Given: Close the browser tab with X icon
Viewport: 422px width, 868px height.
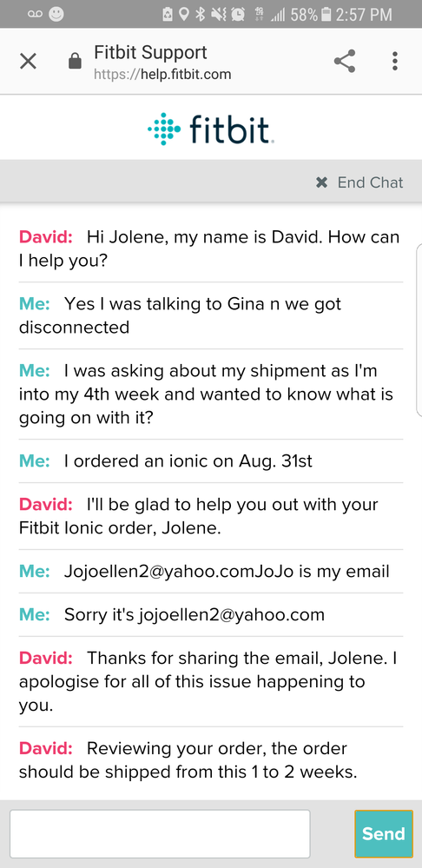Looking at the screenshot, I should [x=28, y=62].
